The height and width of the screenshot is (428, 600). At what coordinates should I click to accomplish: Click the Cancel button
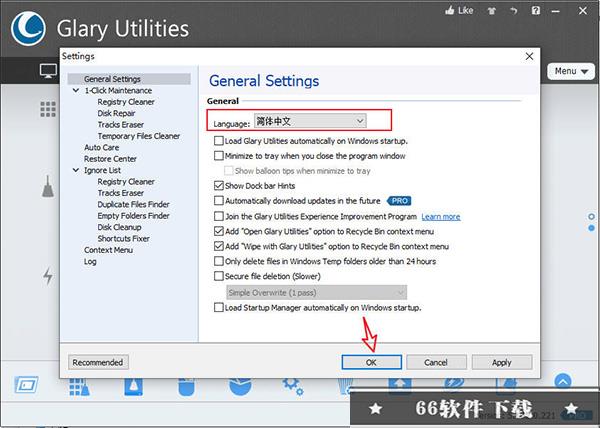[x=436, y=362]
